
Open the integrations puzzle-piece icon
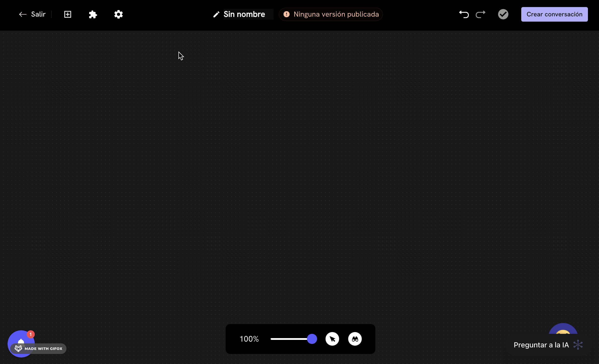(x=93, y=14)
